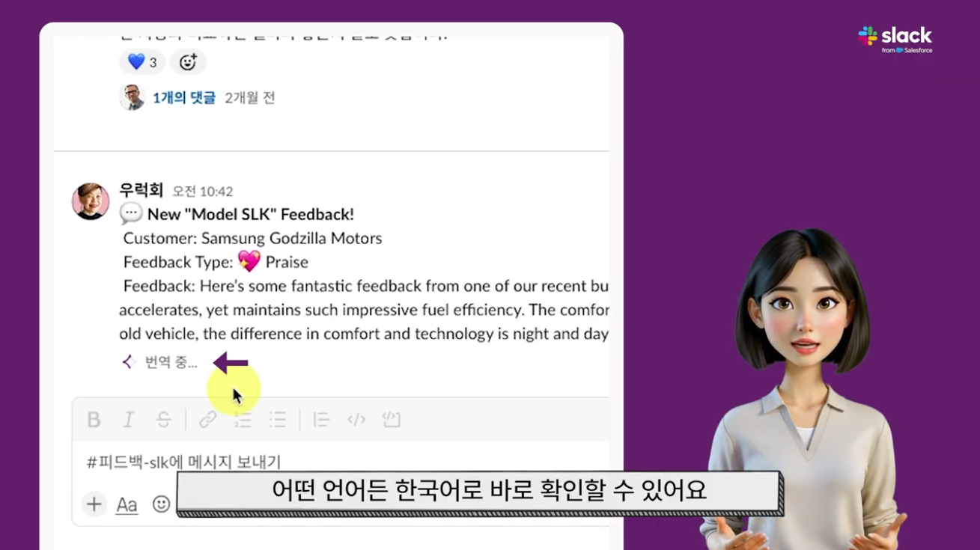Screen dimensions: 980x550
Task: Click the message timestamp 오전 10:42
Action: 203,192
